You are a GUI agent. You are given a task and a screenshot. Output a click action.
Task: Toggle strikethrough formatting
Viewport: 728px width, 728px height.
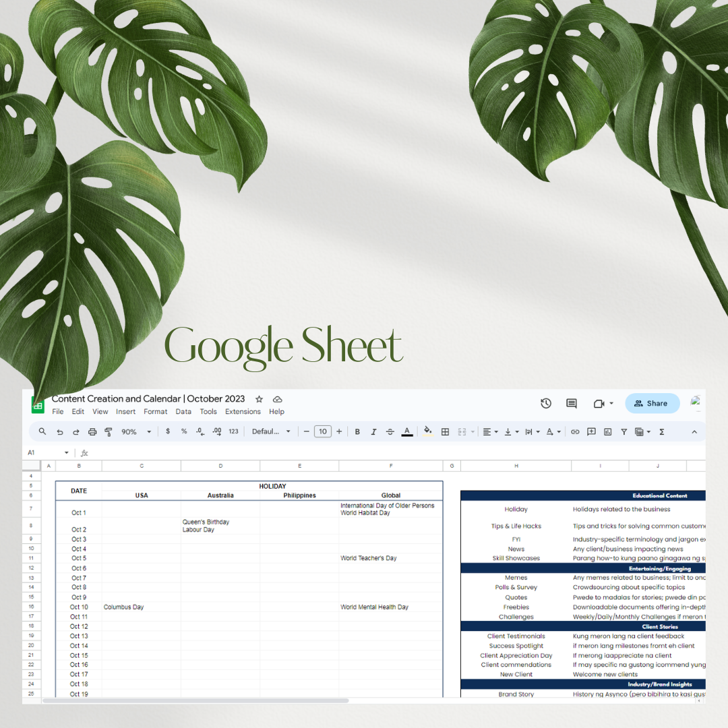point(390,432)
